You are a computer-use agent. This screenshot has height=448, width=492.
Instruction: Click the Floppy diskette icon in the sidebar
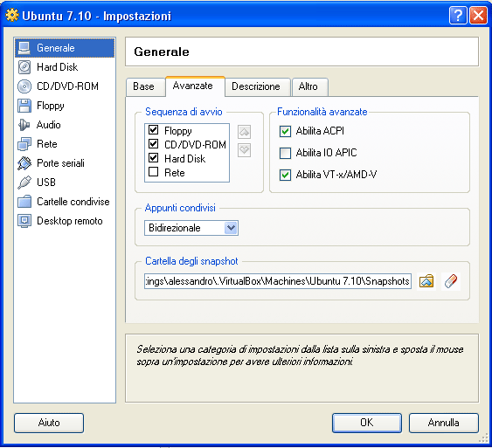point(24,106)
